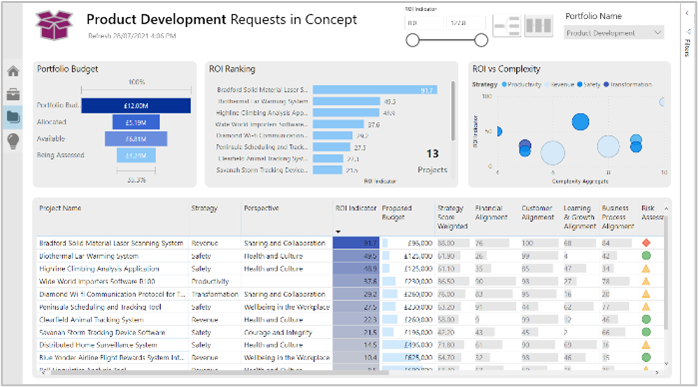Image resolution: width=698 pixels, height=387 pixels.
Task: Click yellow risk triangle for Diamond Wi-Fi row
Action: pyautogui.click(x=646, y=294)
